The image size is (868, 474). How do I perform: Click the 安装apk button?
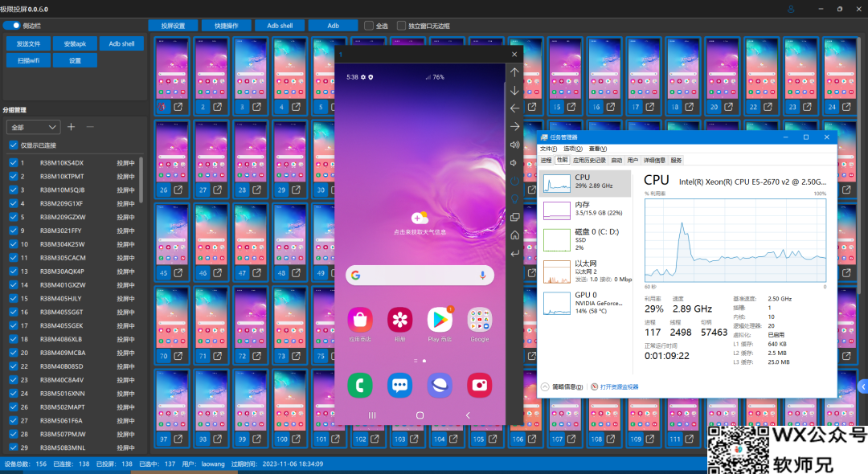pyautogui.click(x=75, y=43)
